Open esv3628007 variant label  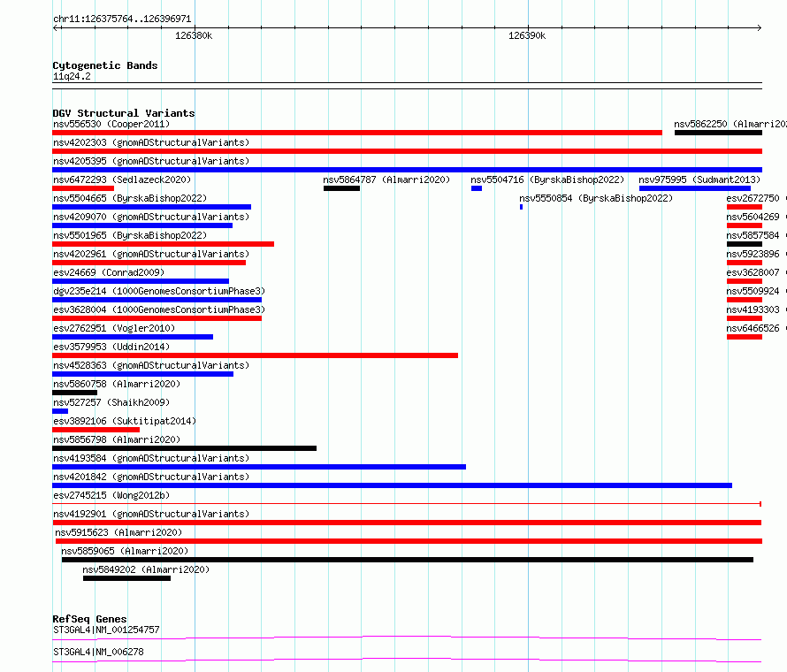coord(753,272)
